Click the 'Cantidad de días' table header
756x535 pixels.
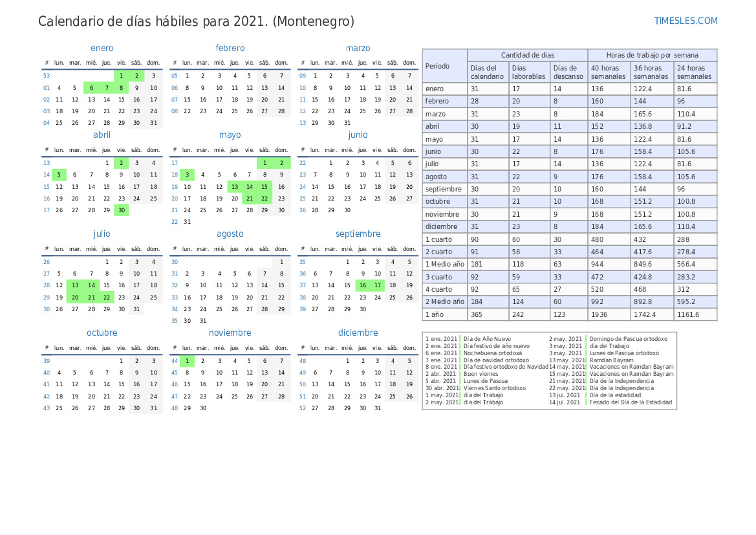point(527,55)
